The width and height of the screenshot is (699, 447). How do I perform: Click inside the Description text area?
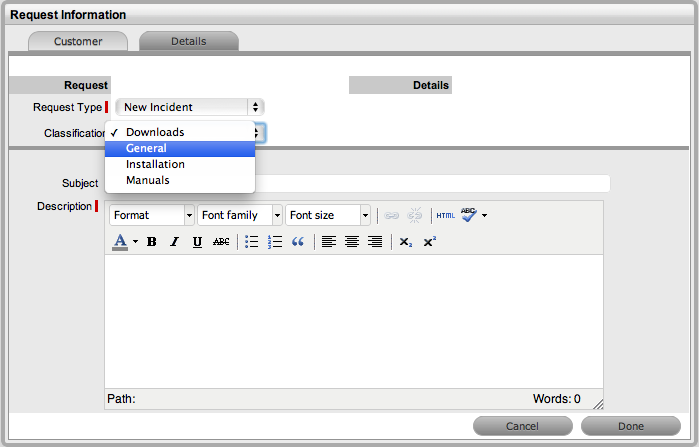click(354, 321)
